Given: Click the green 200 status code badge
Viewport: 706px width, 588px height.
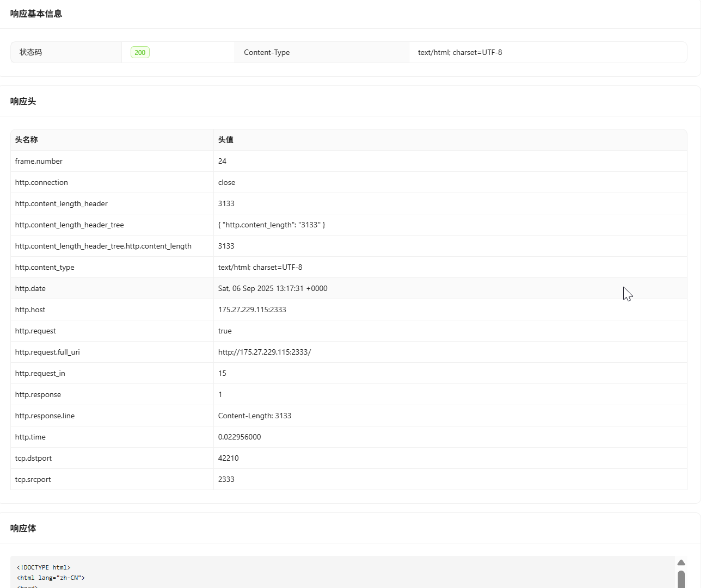Looking at the screenshot, I should [x=140, y=53].
